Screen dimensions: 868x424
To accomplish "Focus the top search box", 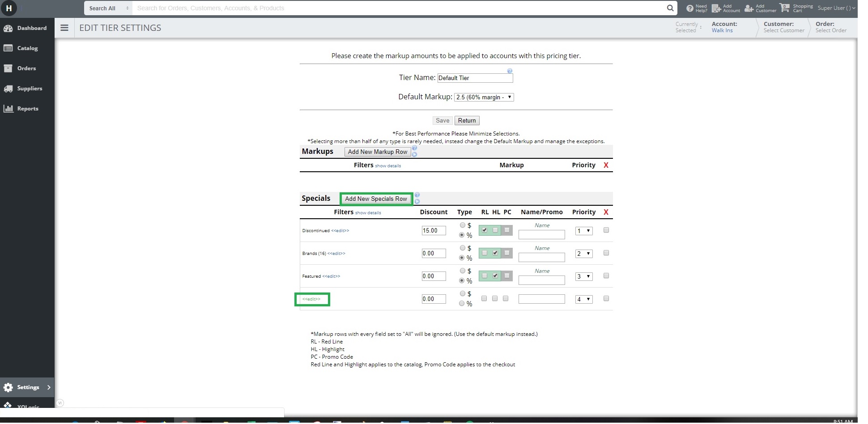I will tap(398, 8).
